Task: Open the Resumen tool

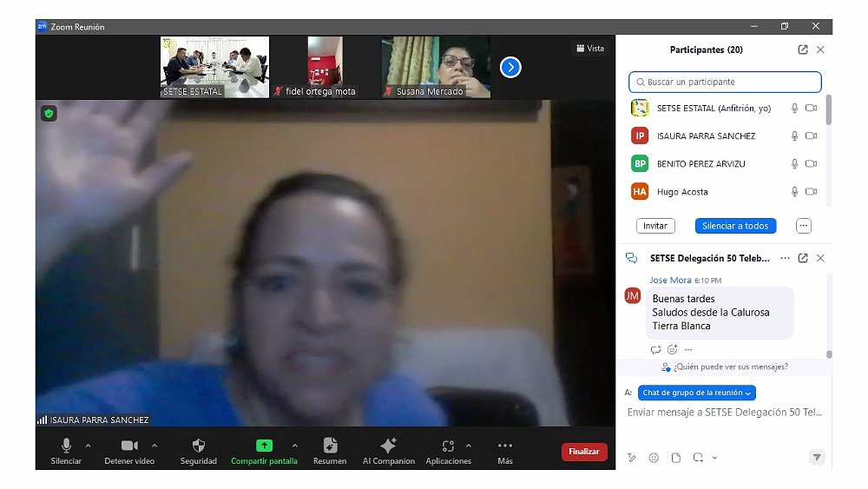Action: tap(330, 446)
